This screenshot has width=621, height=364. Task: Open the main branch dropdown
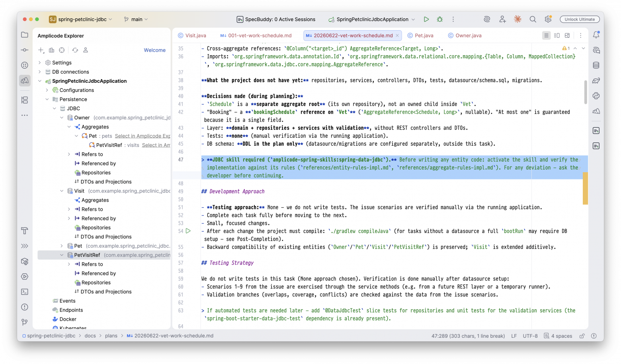[136, 19]
